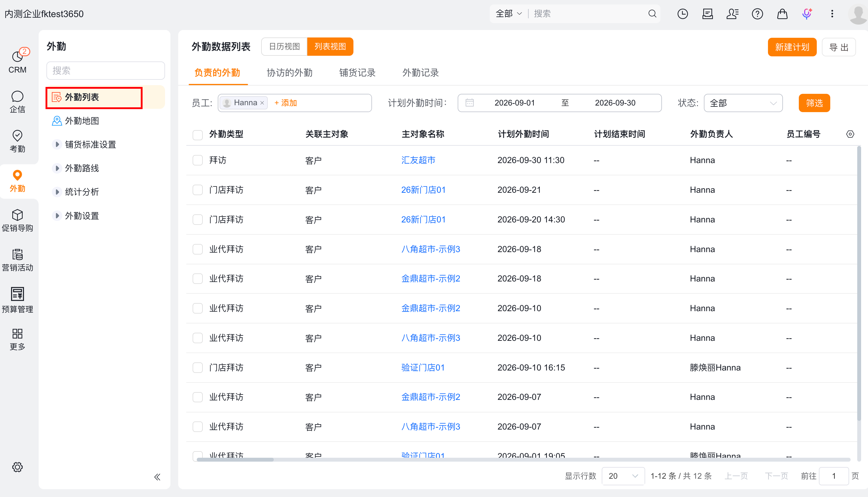Open the CRM module in sidebar
Screen dimensions: 868x497
17,61
